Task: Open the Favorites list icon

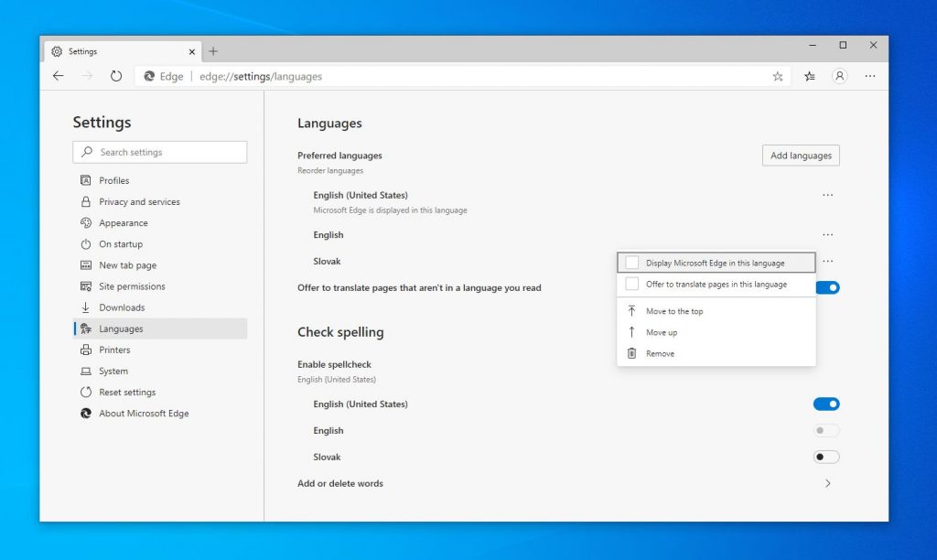Action: coord(810,76)
